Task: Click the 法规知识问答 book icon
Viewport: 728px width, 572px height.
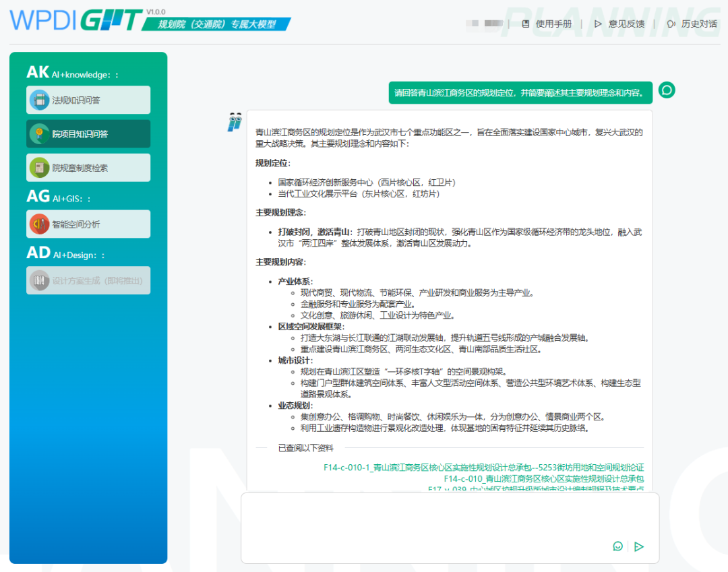Action: coord(40,100)
